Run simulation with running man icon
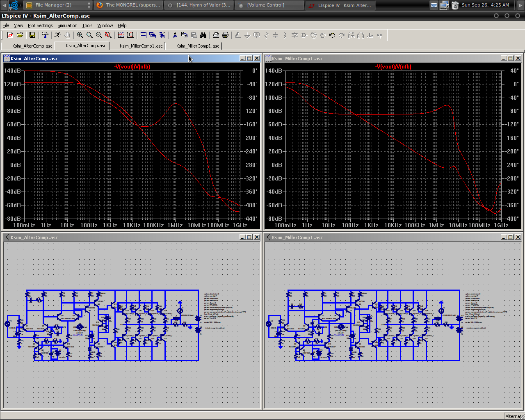The width and height of the screenshot is (525, 420). (x=57, y=35)
